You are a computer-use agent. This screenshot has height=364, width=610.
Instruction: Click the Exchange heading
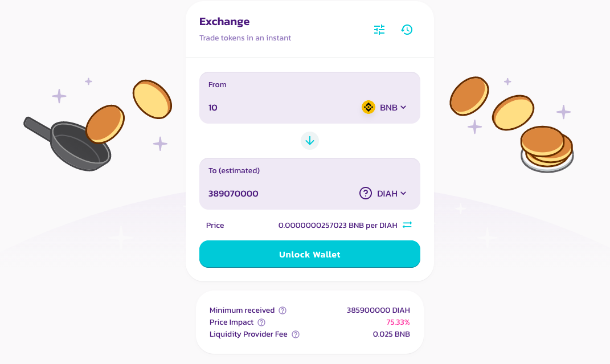click(224, 22)
